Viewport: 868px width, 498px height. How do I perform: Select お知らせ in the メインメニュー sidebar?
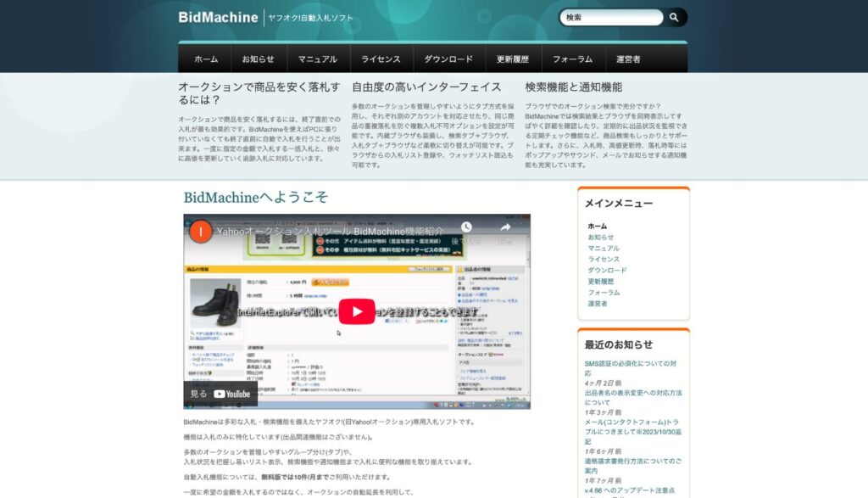(x=601, y=237)
